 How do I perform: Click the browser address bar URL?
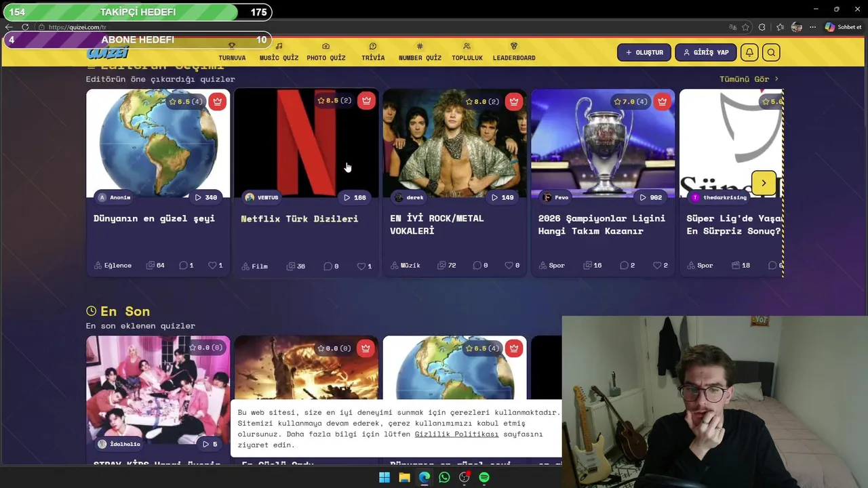[77, 27]
